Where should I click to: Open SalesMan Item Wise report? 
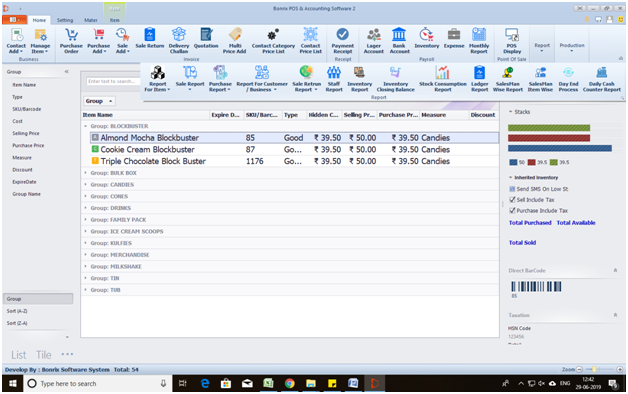click(540, 79)
